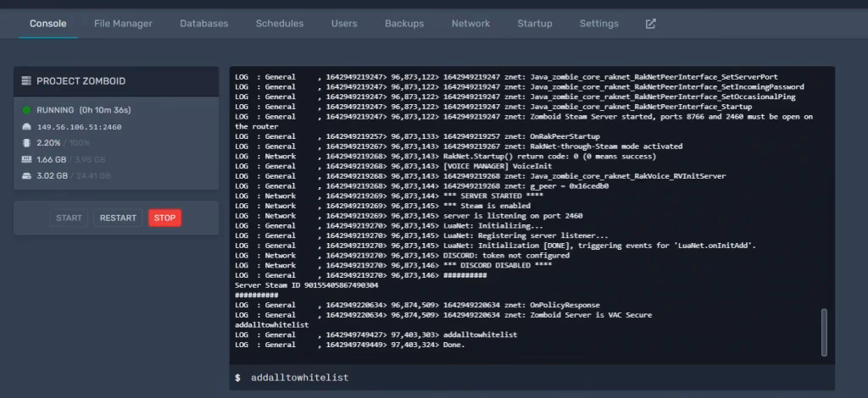
Task: Click the 'g_peer = 0x16cedb0' log line
Action: point(422,186)
